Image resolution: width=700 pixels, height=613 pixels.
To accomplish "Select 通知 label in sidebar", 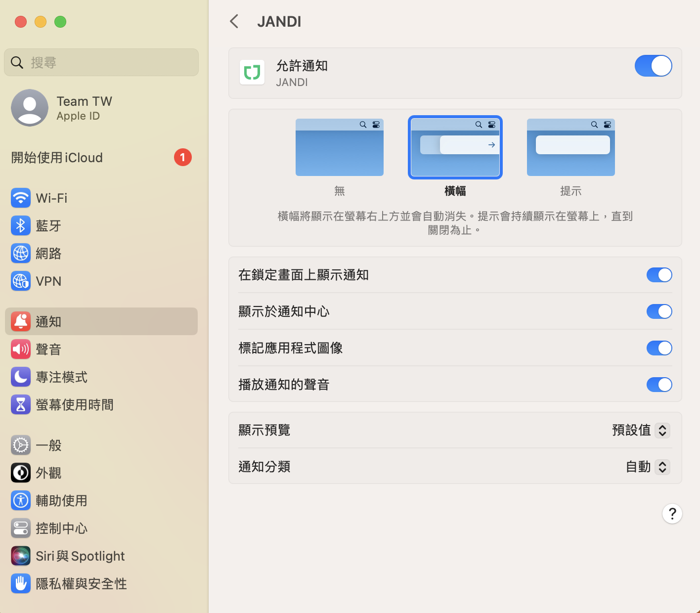I will click(x=48, y=322).
